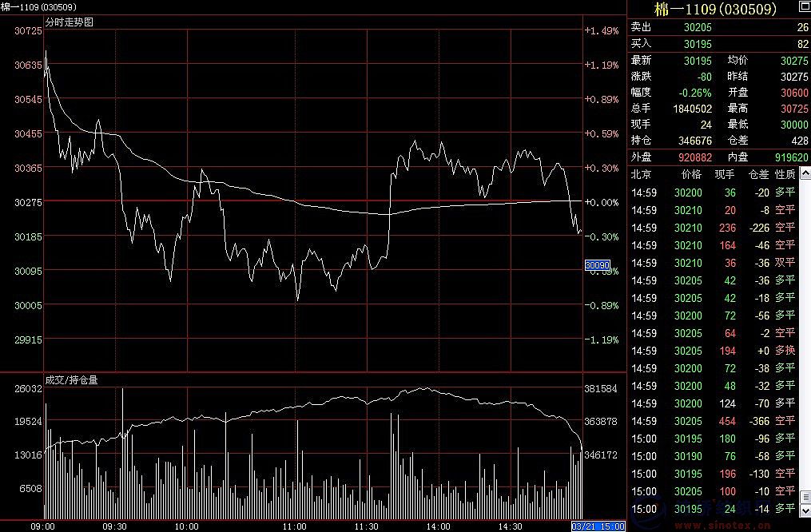Click the 性质 column header
Viewport: 811px width, 532px height.
(x=785, y=174)
